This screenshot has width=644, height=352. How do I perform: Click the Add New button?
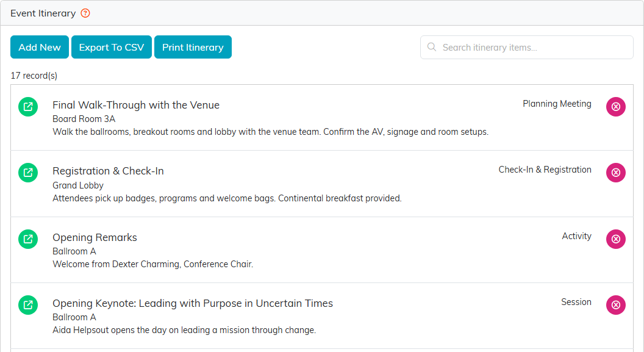click(40, 47)
